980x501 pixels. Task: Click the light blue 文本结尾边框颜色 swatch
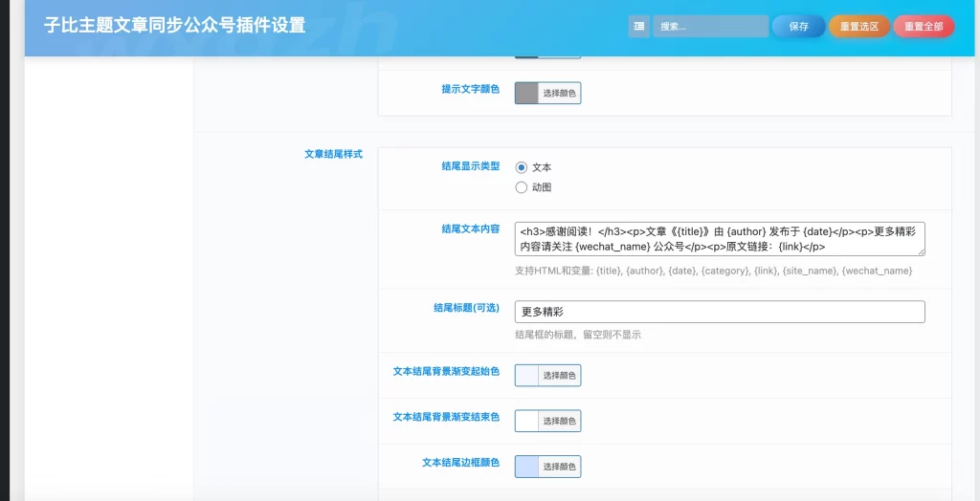point(526,467)
